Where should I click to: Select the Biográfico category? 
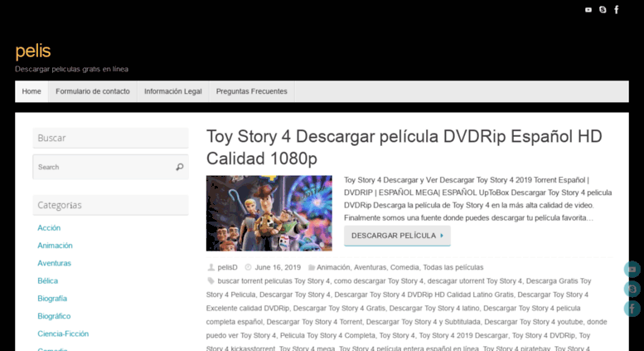pyautogui.click(x=54, y=316)
